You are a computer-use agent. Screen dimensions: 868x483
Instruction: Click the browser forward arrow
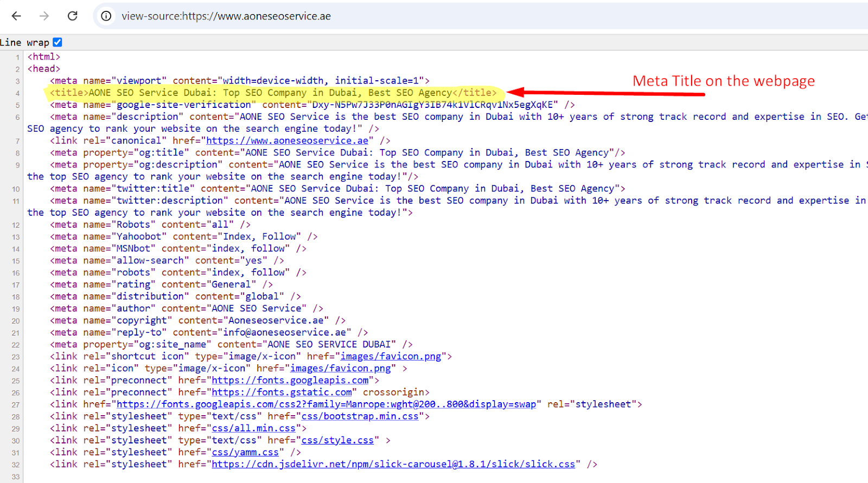pos(44,16)
